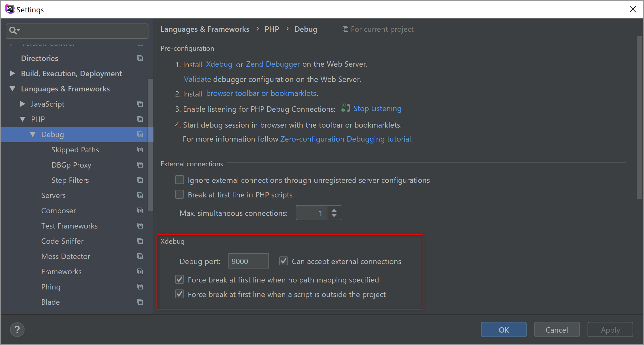Click the PhpStorm logo in the title bar

[x=10, y=9]
